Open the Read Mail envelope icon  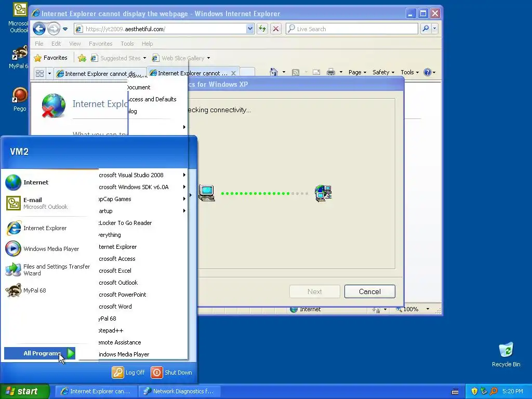click(316, 72)
